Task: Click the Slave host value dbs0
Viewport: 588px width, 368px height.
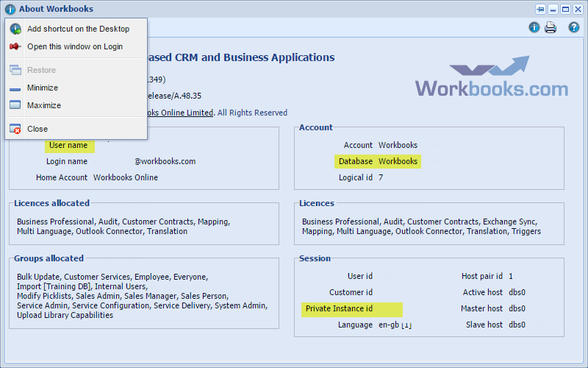Action: (x=517, y=325)
